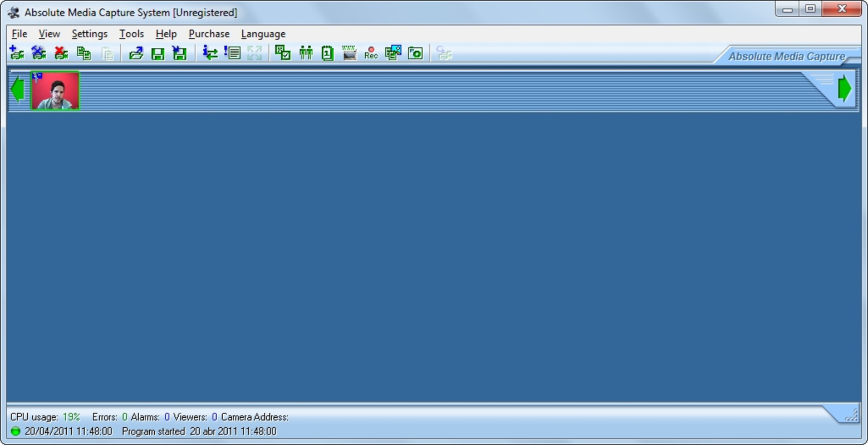Open the File menu
Screen dimensions: 868x445
tap(19, 34)
